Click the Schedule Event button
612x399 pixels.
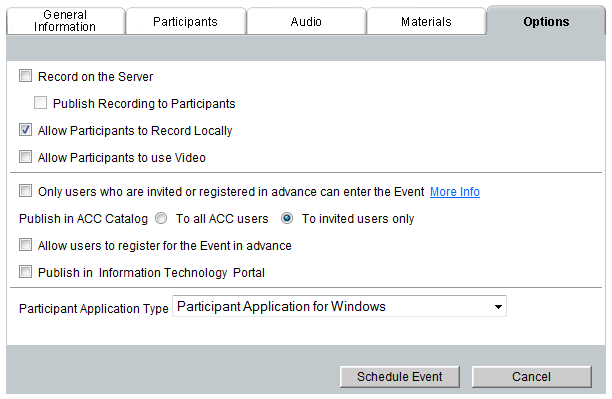pyautogui.click(x=400, y=377)
